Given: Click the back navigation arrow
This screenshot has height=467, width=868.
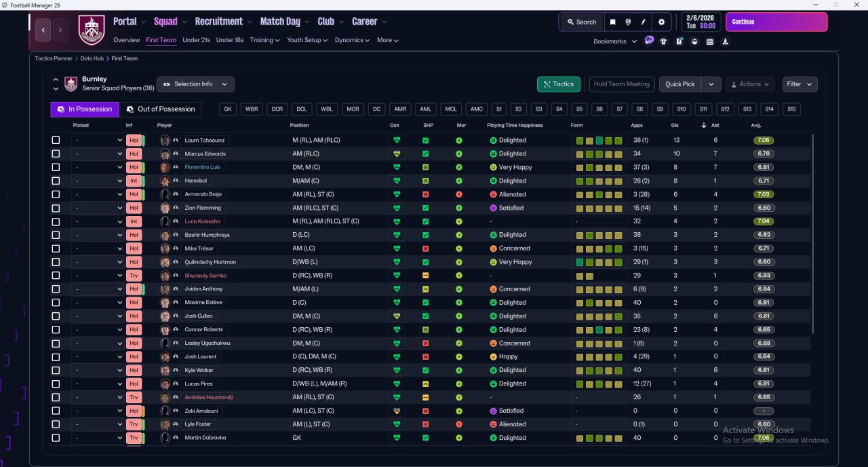Looking at the screenshot, I should click(43, 30).
